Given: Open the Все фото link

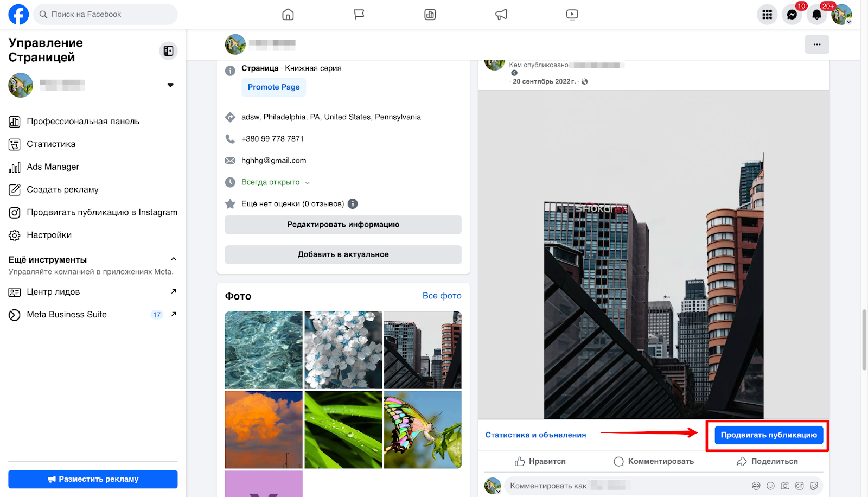Looking at the screenshot, I should [x=442, y=296].
